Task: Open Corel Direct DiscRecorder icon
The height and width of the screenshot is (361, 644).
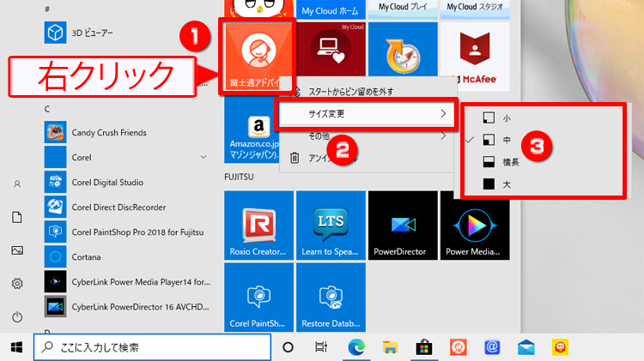Action: [x=55, y=208]
